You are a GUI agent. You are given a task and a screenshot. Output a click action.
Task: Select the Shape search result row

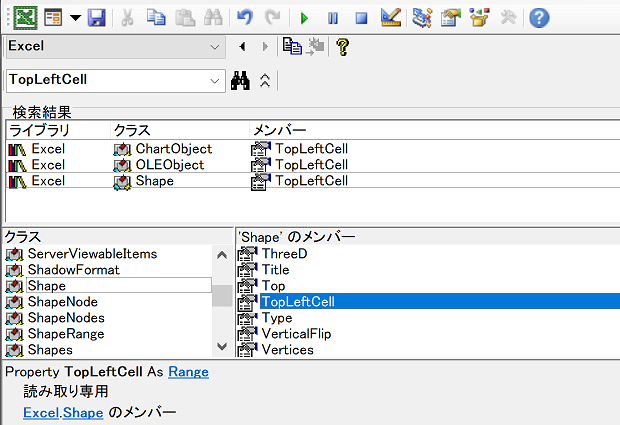313,181
